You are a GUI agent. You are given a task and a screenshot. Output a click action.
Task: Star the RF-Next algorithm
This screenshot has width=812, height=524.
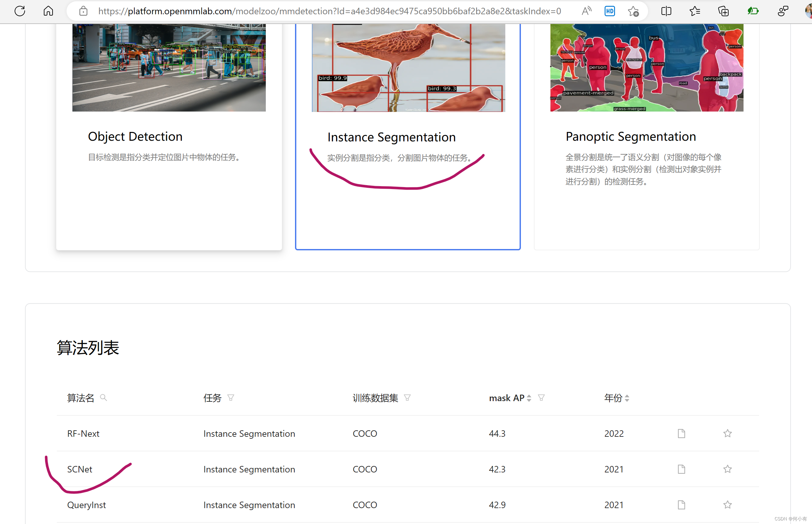point(728,434)
